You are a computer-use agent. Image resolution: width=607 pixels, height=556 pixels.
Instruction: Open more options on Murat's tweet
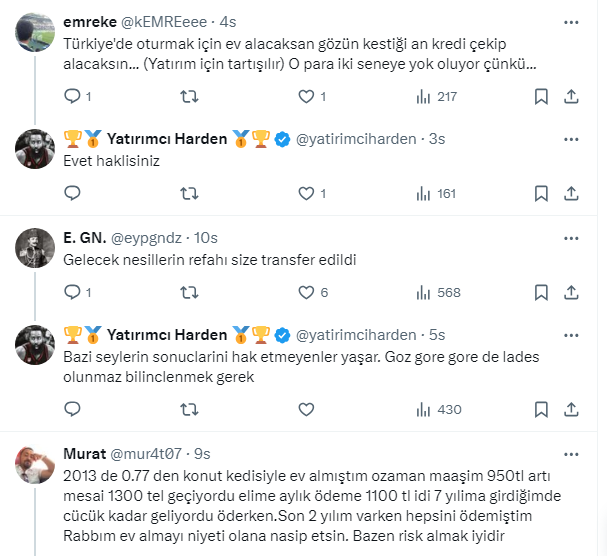click(x=571, y=452)
